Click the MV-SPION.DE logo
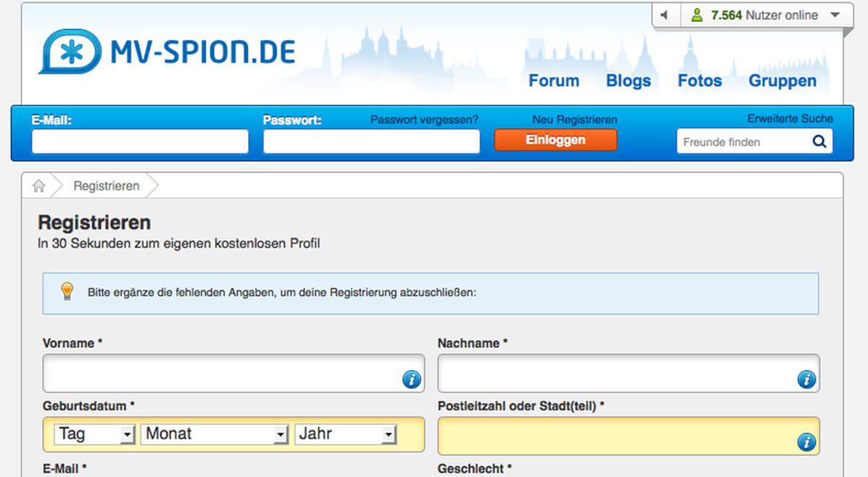Viewport: 868px width, 477px height. click(x=167, y=52)
